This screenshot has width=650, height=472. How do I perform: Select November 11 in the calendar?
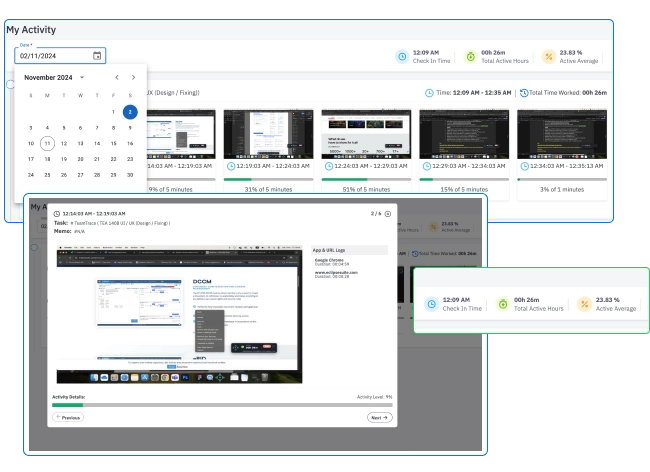(x=46, y=144)
